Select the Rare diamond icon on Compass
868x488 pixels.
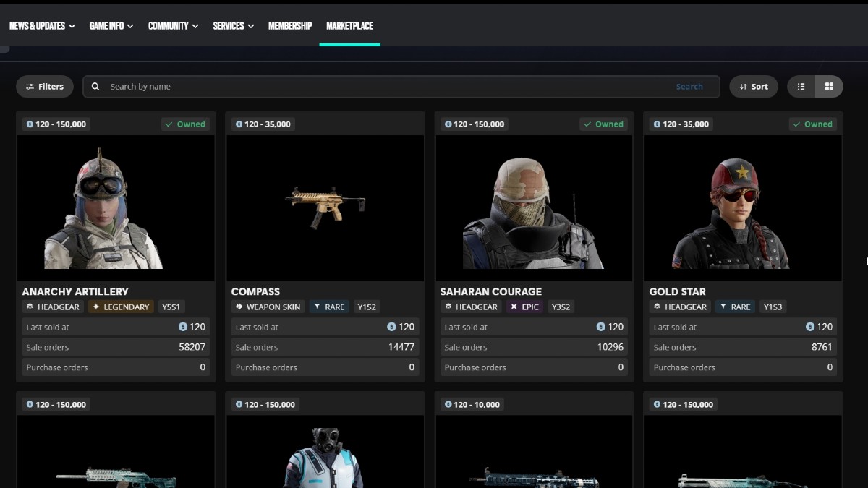point(317,307)
